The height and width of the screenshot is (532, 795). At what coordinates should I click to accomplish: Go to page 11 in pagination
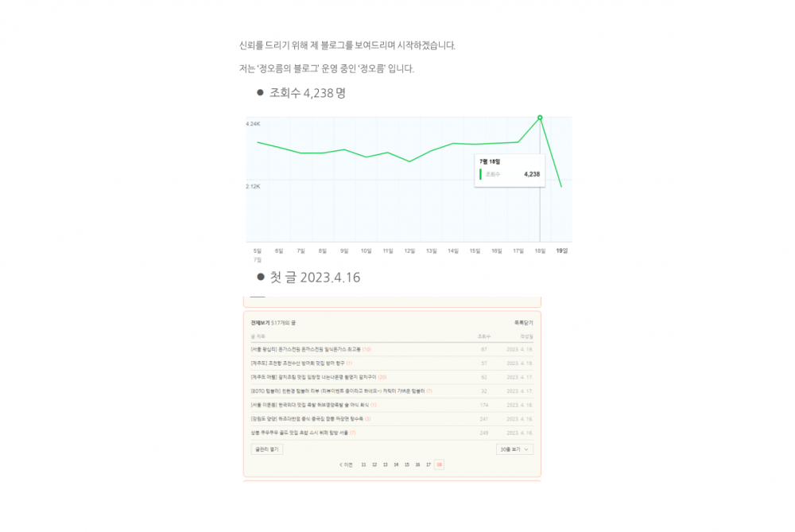(x=363, y=464)
